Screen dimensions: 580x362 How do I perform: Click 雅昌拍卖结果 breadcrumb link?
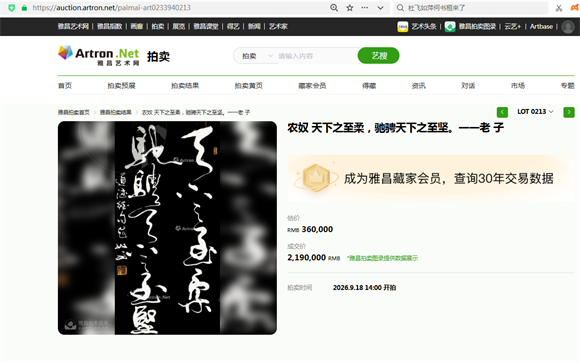[x=116, y=112]
